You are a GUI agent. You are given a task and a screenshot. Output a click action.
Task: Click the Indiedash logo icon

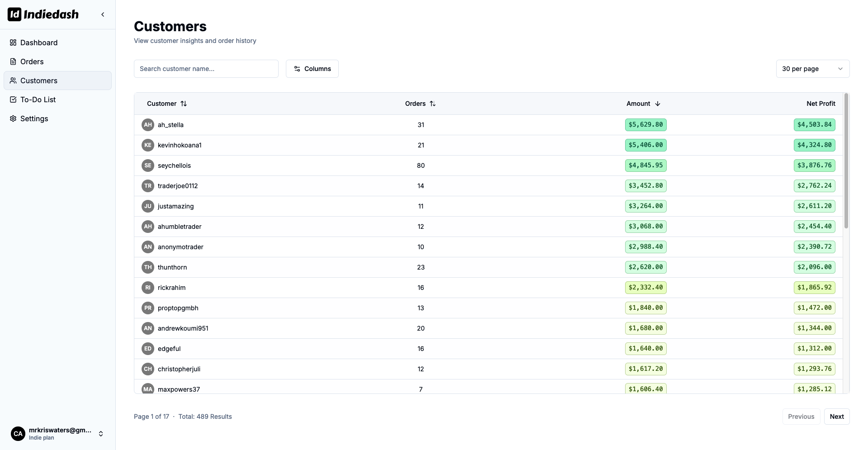click(x=14, y=14)
